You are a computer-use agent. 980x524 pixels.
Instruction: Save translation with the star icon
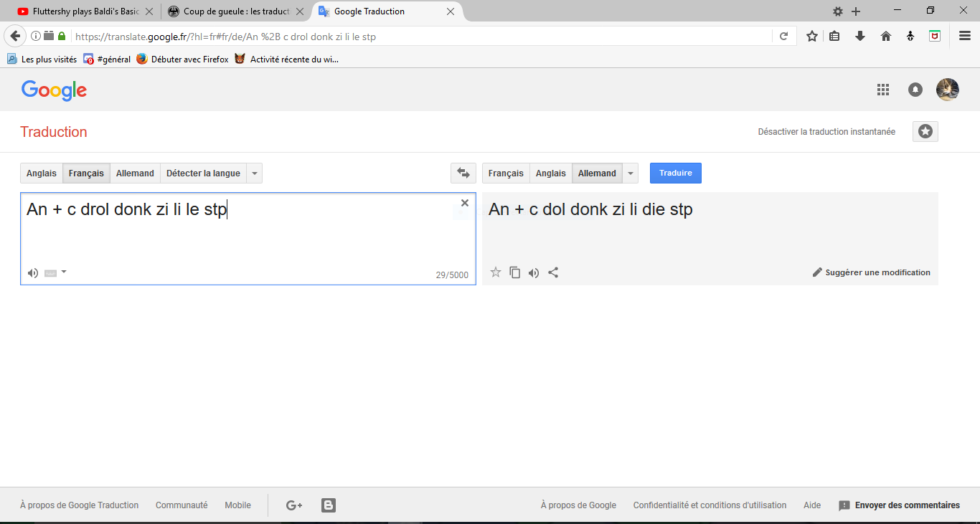click(x=495, y=272)
